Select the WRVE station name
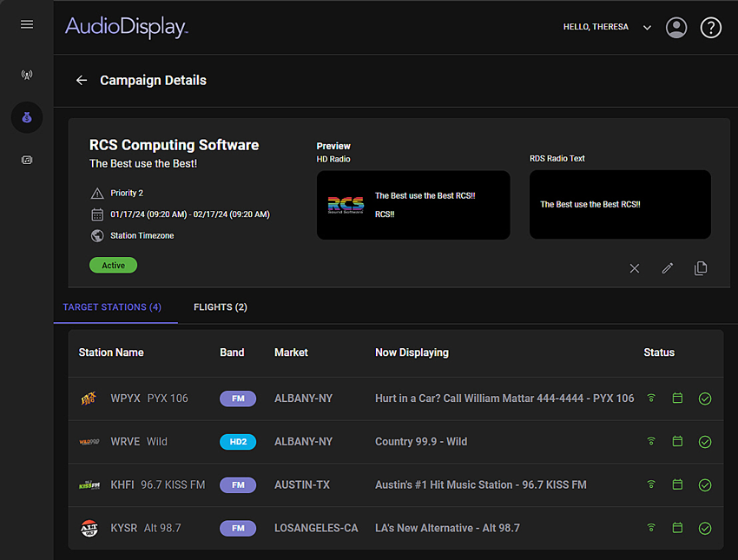The image size is (738, 560). 125,442
